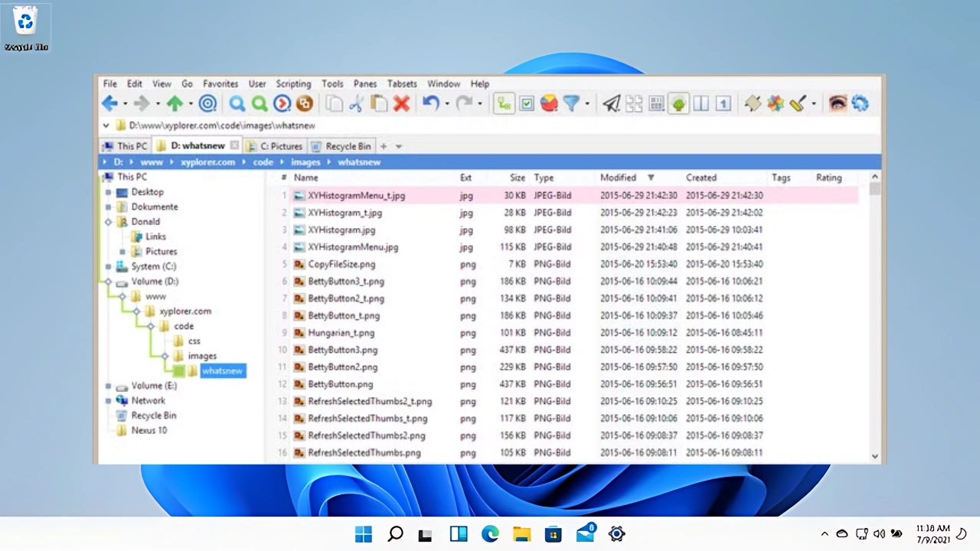980x551 pixels.
Task: Click images in the breadcrumb bar
Action: 305,162
